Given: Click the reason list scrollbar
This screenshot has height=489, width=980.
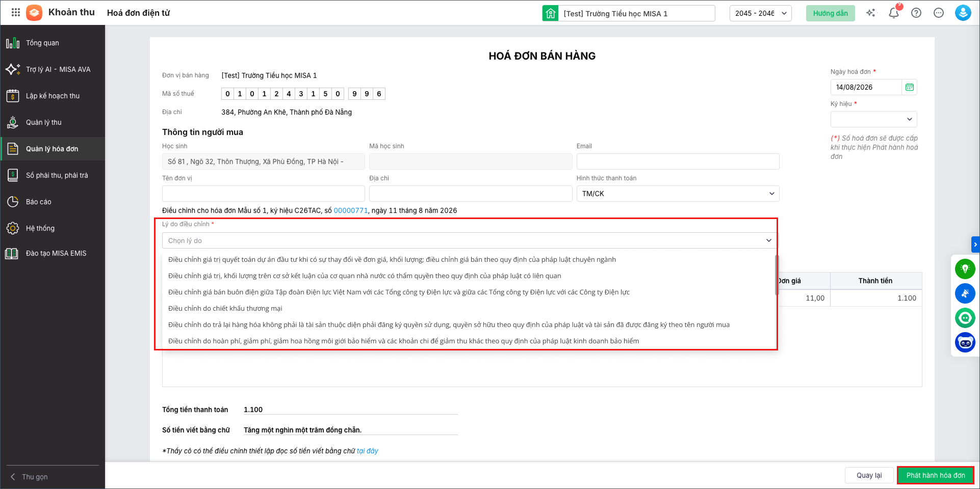Looking at the screenshot, I should [x=777, y=275].
